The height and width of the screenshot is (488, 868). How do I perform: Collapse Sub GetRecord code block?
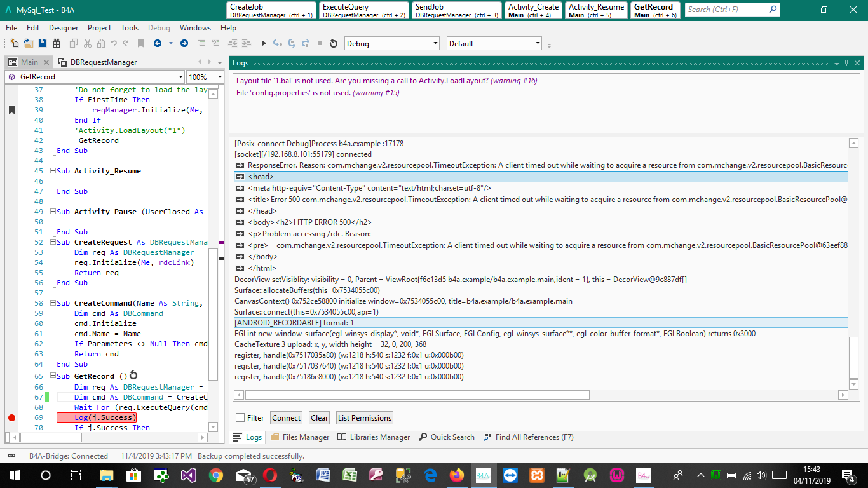tap(52, 376)
